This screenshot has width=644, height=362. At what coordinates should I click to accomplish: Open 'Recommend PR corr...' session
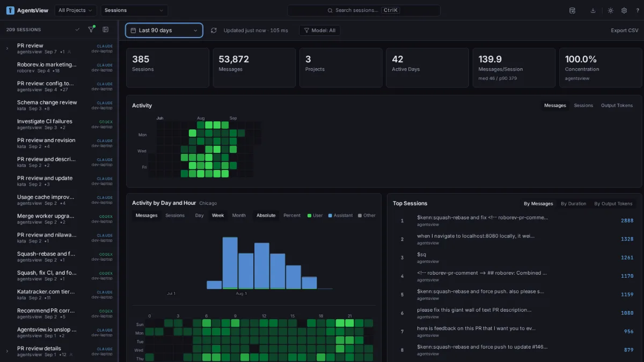pos(59,313)
